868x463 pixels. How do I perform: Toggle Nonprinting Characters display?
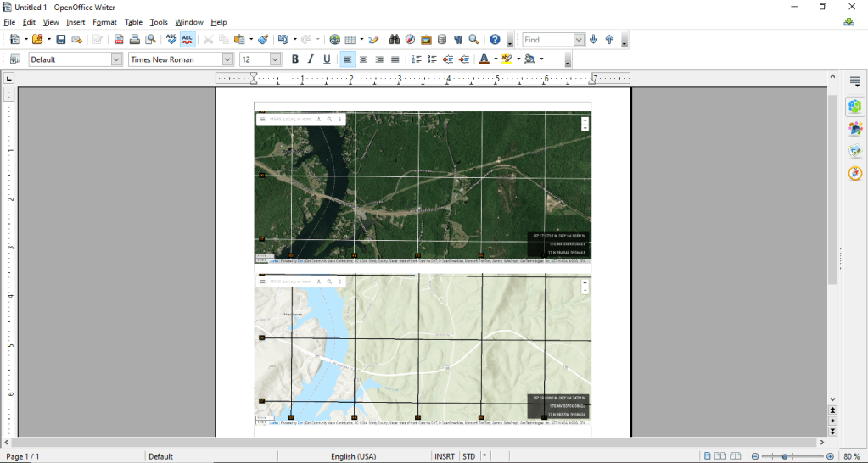[458, 40]
